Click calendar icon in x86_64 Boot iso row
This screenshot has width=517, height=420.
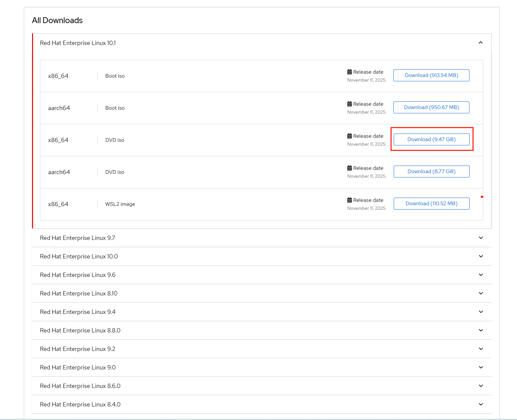click(x=349, y=72)
